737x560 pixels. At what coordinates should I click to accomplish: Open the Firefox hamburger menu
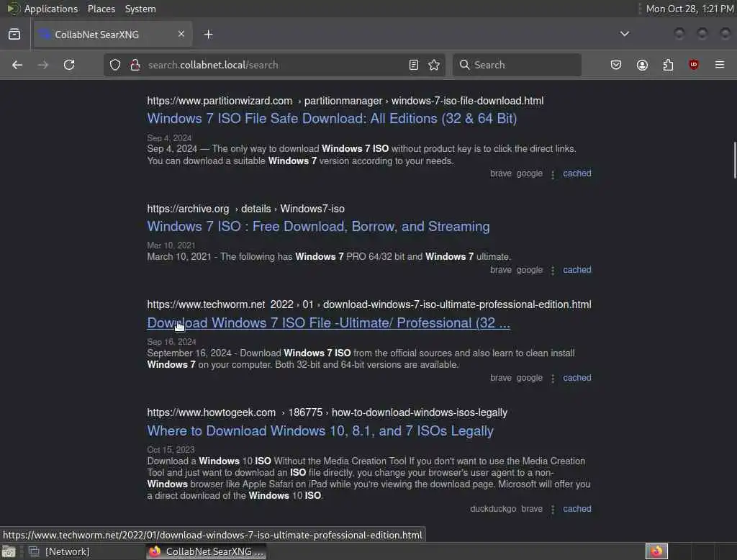coord(720,65)
